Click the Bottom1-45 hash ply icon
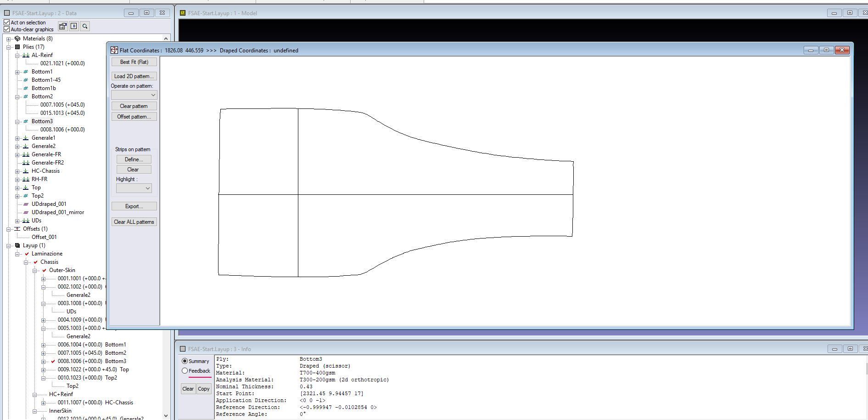 (x=26, y=80)
